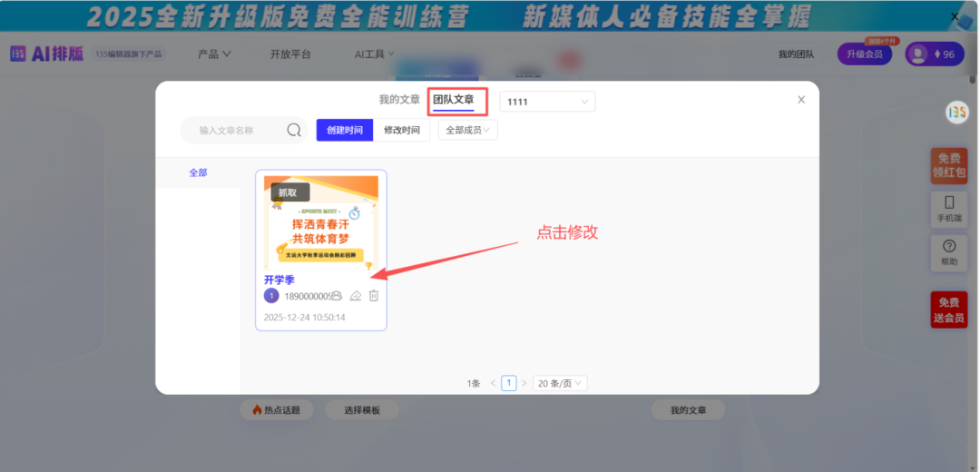
Task: Sort articles by 创建时间
Action: click(345, 130)
